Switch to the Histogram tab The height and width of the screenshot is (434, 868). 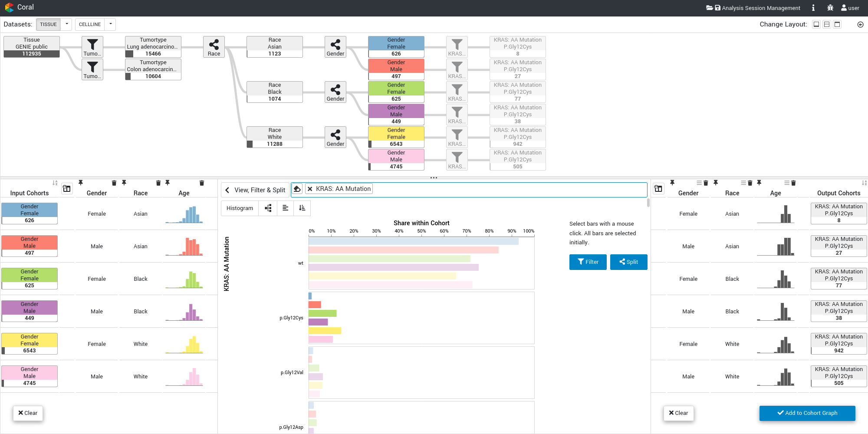[x=240, y=208]
